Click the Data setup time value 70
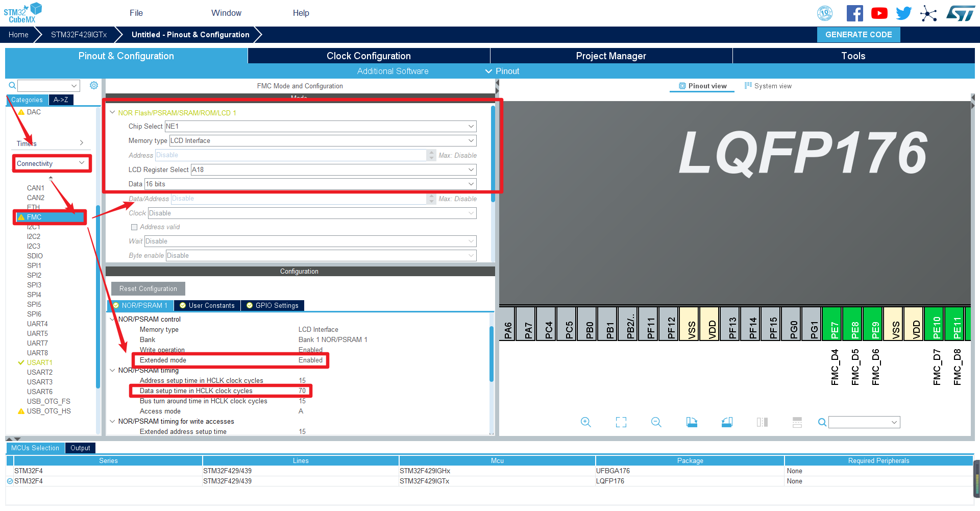This screenshot has width=980, height=511. pos(302,391)
